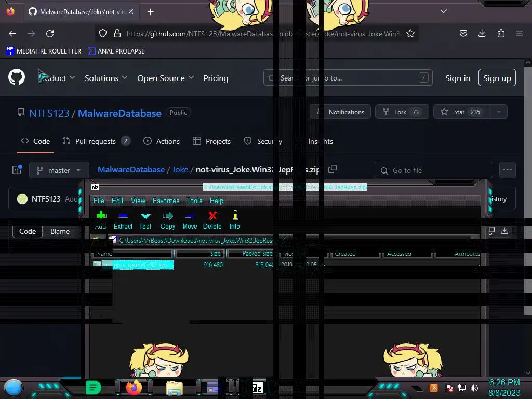This screenshot has height=399, width=532.
Task: Open the 7-Zip Help menu
Action: (x=217, y=201)
